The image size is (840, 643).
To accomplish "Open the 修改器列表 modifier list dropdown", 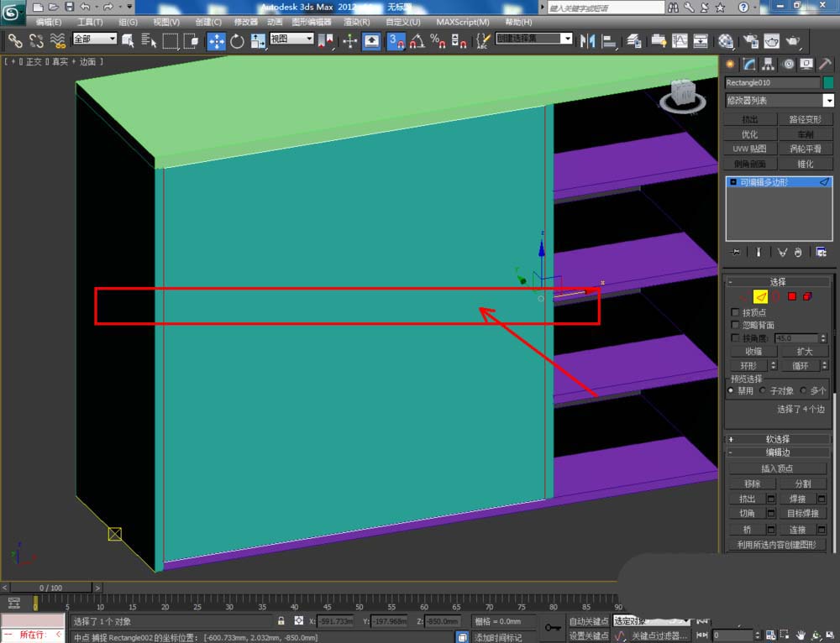I will (780, 100).
